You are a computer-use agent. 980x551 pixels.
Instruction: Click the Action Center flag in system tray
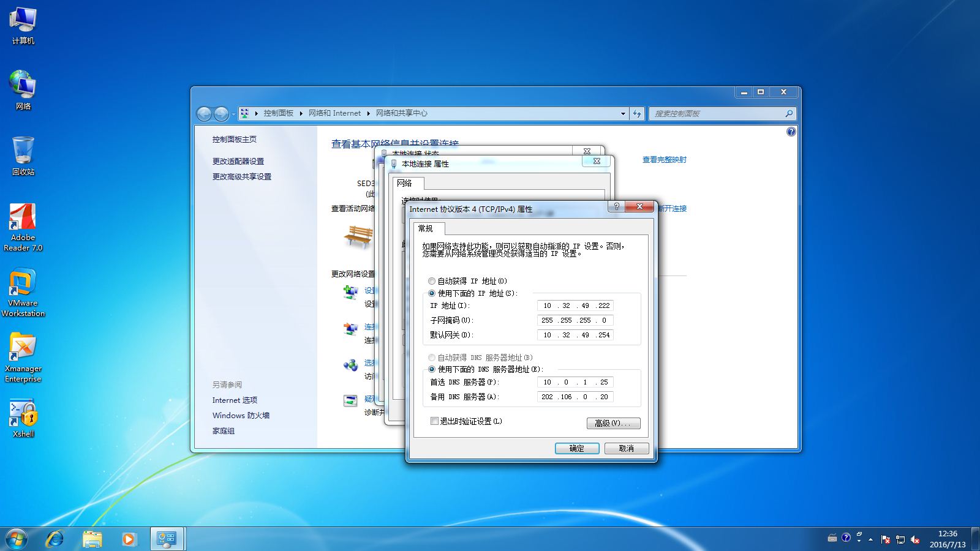click(x=885, y=539)
